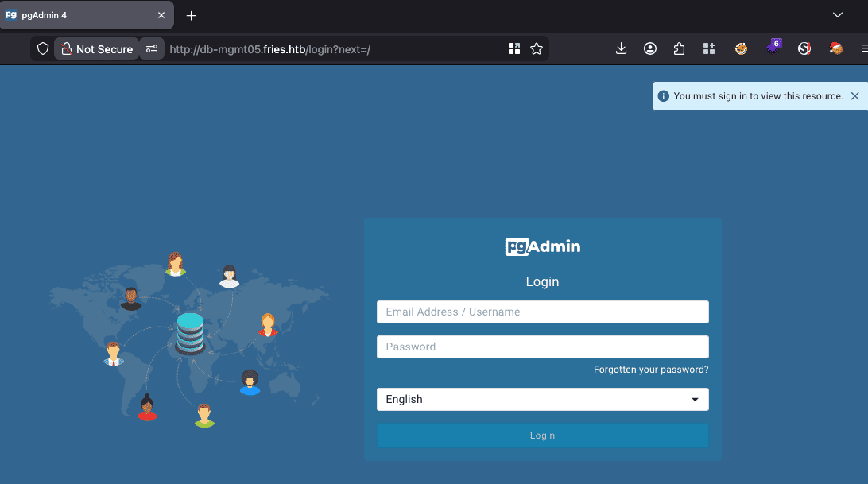Open site permissions icon in address bar
Viewport: 868px width, 484px height.
(x=152, y=48)
